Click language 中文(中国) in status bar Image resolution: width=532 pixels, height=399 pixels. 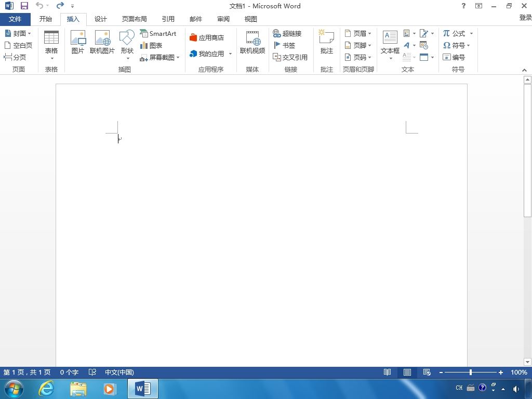[x=119, y=372]
